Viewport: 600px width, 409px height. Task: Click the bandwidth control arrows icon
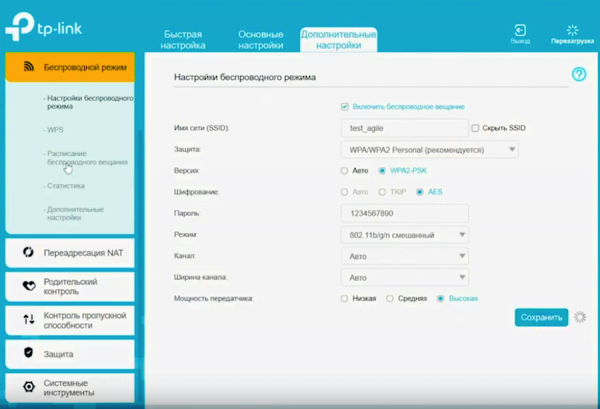(x=29, y=320)
